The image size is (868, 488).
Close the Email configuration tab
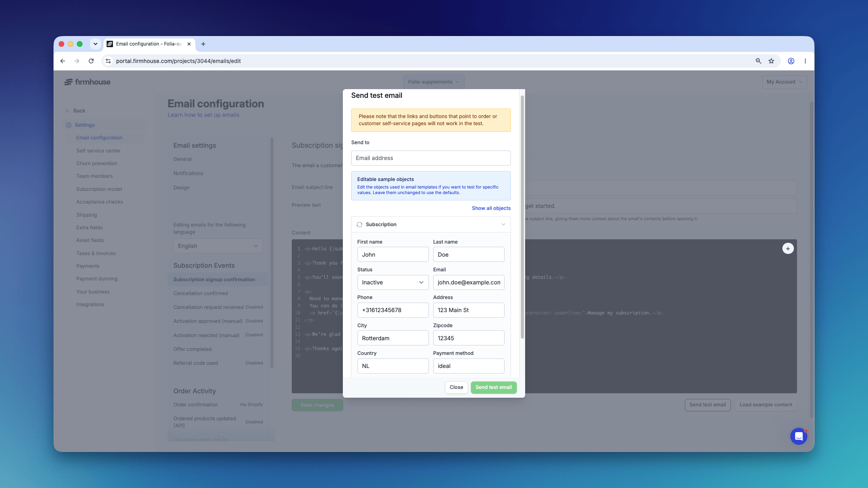[x=189, y=44]
